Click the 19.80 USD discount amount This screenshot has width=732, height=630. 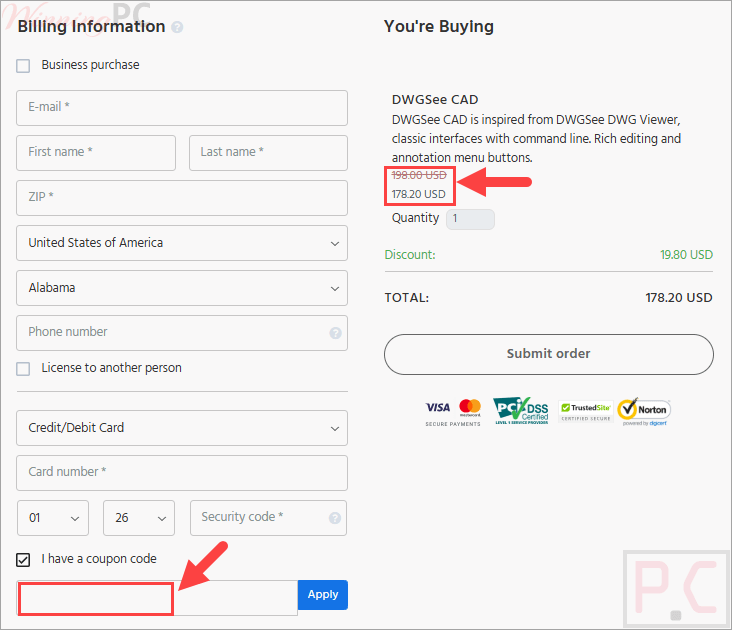click(x=686, y=255)
